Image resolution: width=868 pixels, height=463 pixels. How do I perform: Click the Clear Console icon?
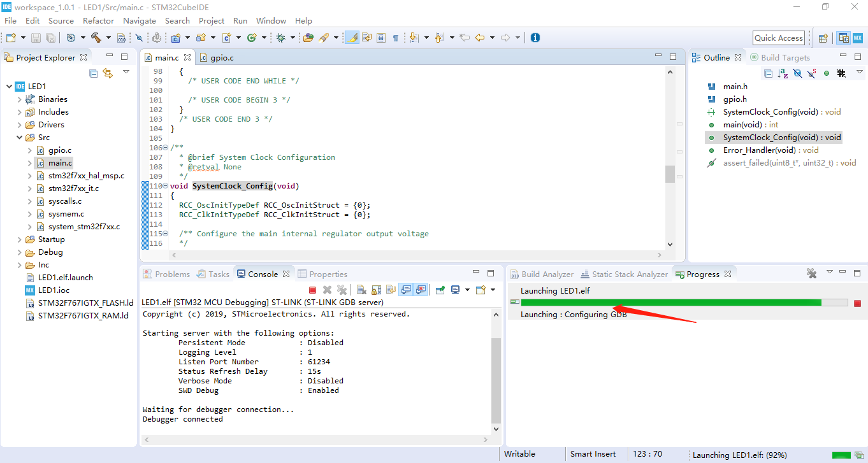click(361, 290)
